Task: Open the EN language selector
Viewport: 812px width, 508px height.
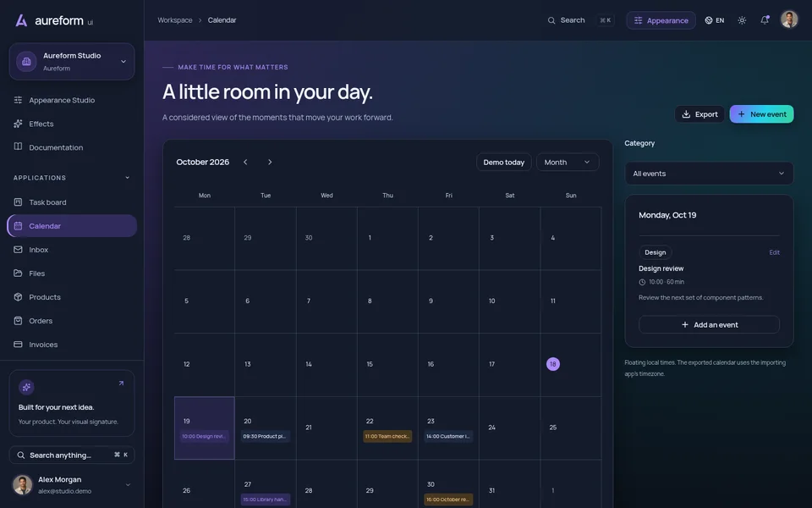Action: point(715,20)
